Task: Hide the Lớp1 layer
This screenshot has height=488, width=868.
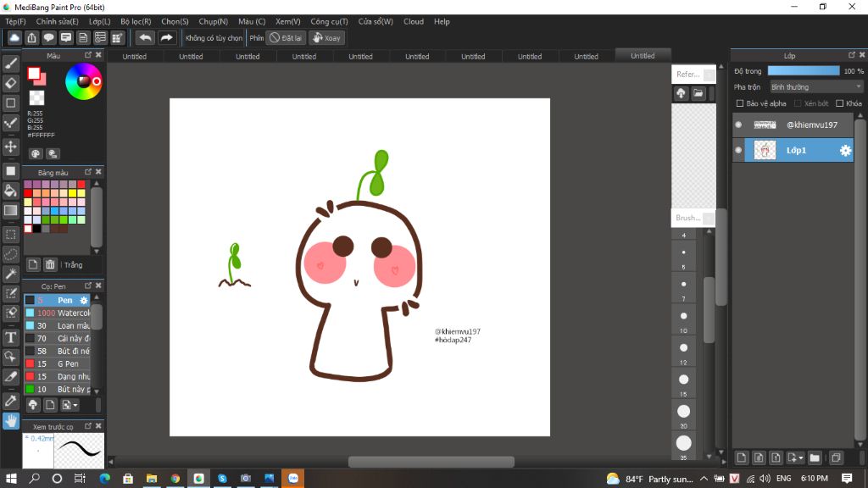Action: pyautogui.click(x=738, y=150)
